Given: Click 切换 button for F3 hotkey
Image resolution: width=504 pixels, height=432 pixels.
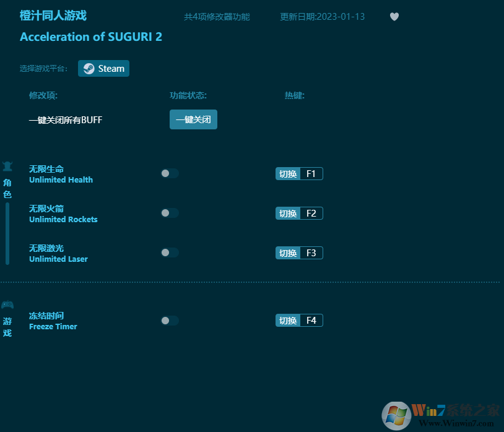Looking at the screenshot, I should 288,253.
